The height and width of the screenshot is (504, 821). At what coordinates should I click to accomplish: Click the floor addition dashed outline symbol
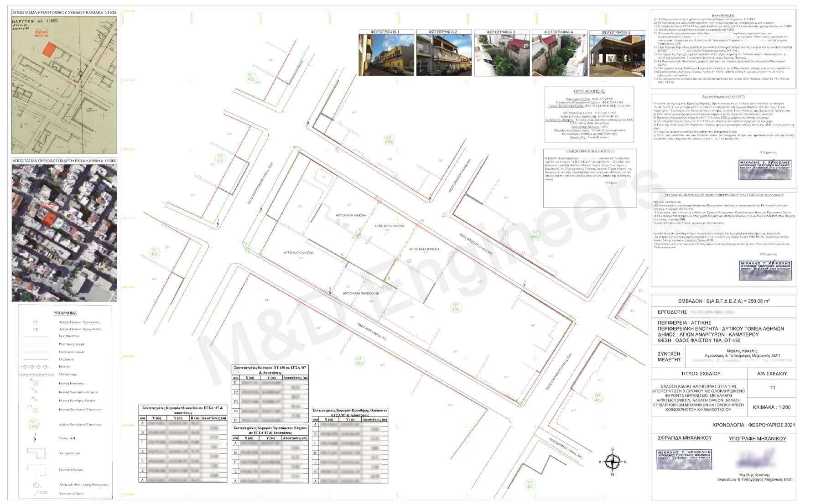coord(36,469)
